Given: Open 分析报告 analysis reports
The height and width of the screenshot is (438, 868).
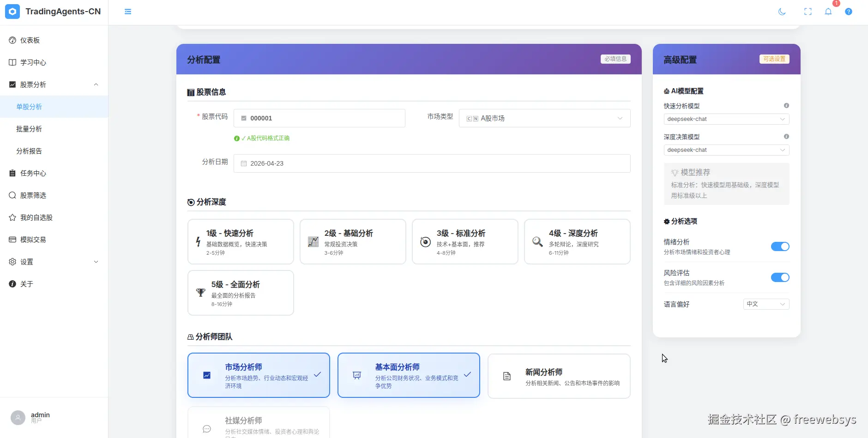Looking at the screenshot, I should [29, 151].
